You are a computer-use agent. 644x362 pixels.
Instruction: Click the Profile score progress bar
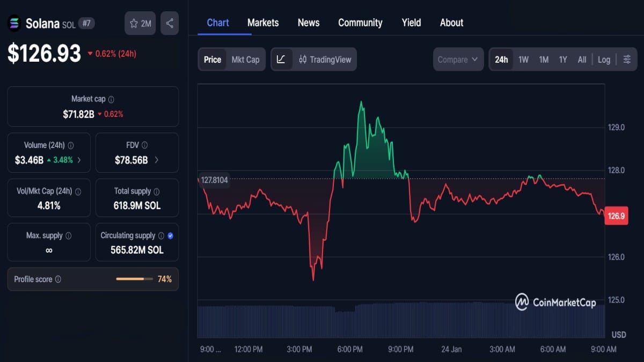134,279
